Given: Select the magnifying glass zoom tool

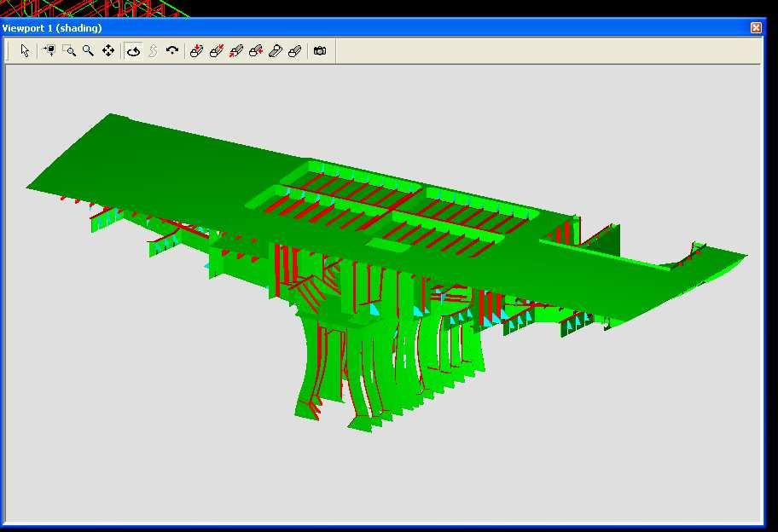Looking at the screenshot, I should click(x=89, y=50).
